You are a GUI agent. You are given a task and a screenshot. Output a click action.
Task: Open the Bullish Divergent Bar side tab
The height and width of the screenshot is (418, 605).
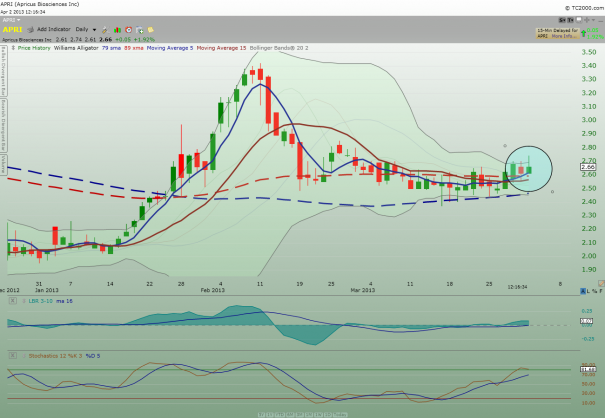click(3, 71)
